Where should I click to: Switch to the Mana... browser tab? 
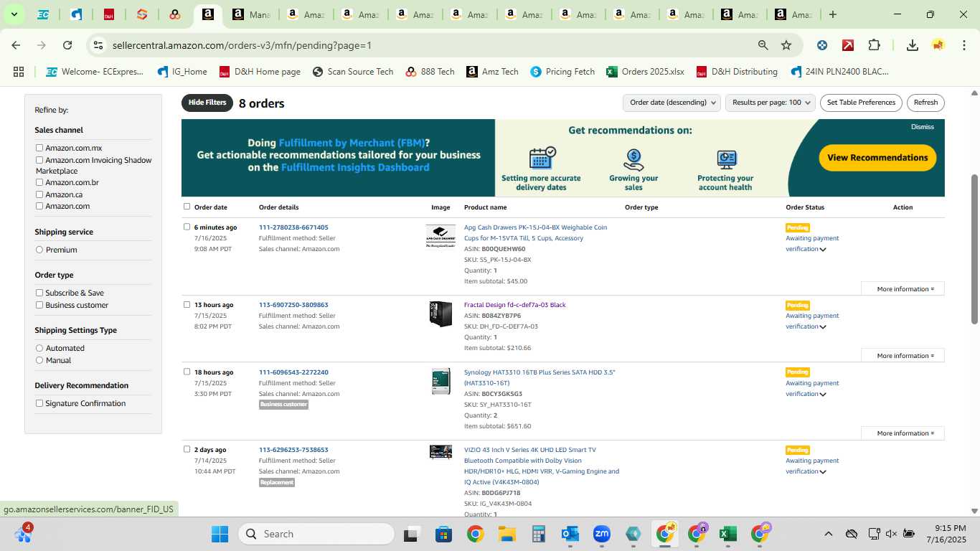tap(250, 14)
